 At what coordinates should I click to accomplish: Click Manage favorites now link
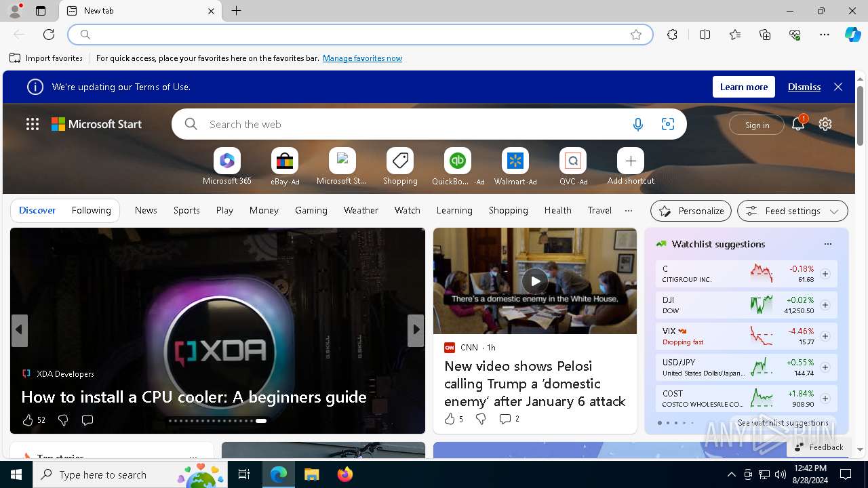click(x=362, y=58)
